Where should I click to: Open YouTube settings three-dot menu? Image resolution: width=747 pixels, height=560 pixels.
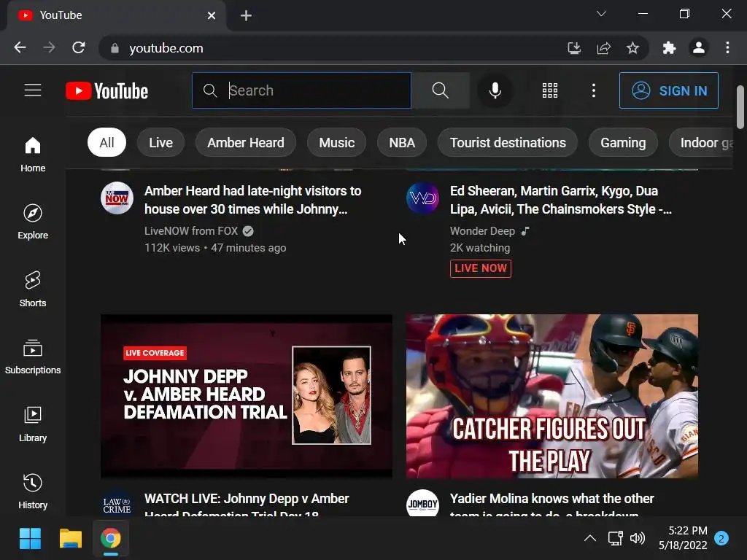(594, 90)
